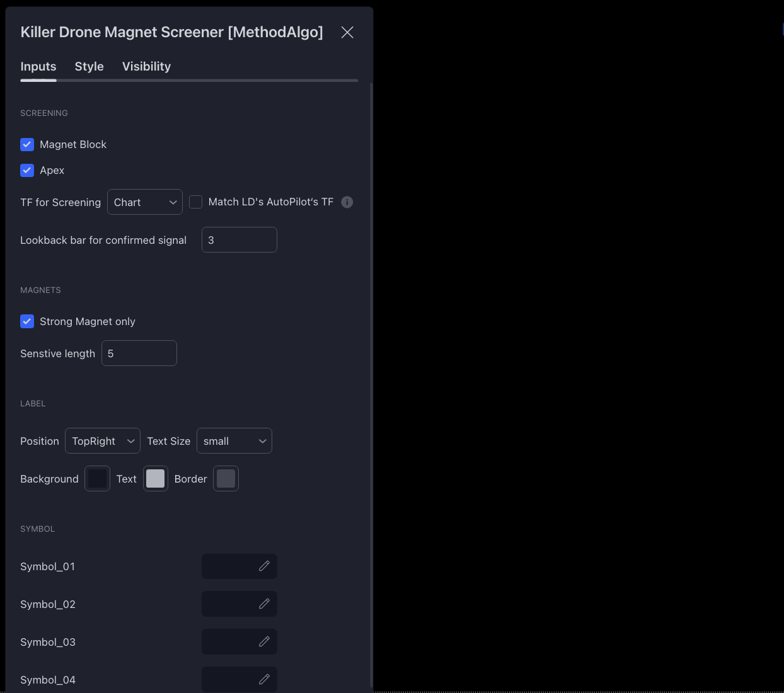Edit Symbol_03 using its pencil icon
This screenshot has width=784, height=693.
pyautogui.click(x=264, y=641)
